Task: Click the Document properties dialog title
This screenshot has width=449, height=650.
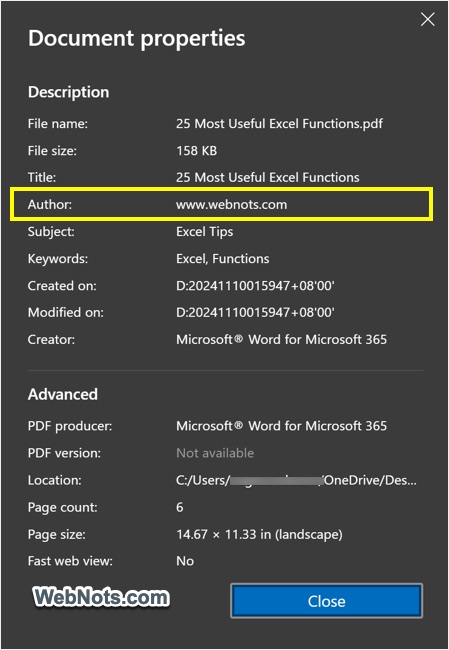Action: click(136, 39)
